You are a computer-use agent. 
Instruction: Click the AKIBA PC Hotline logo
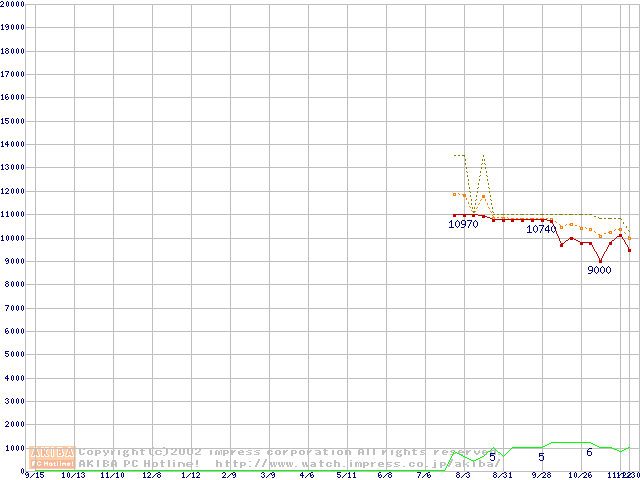[53, 458]
